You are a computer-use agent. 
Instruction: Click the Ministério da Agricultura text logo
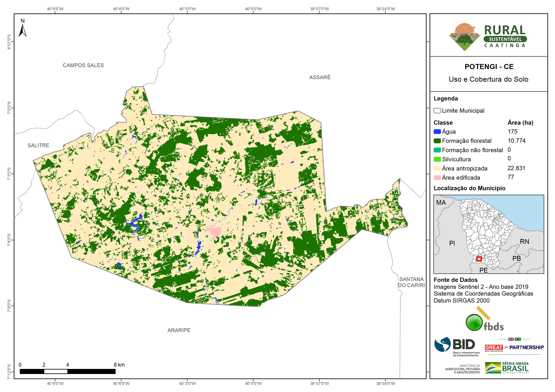click(462, 369)
